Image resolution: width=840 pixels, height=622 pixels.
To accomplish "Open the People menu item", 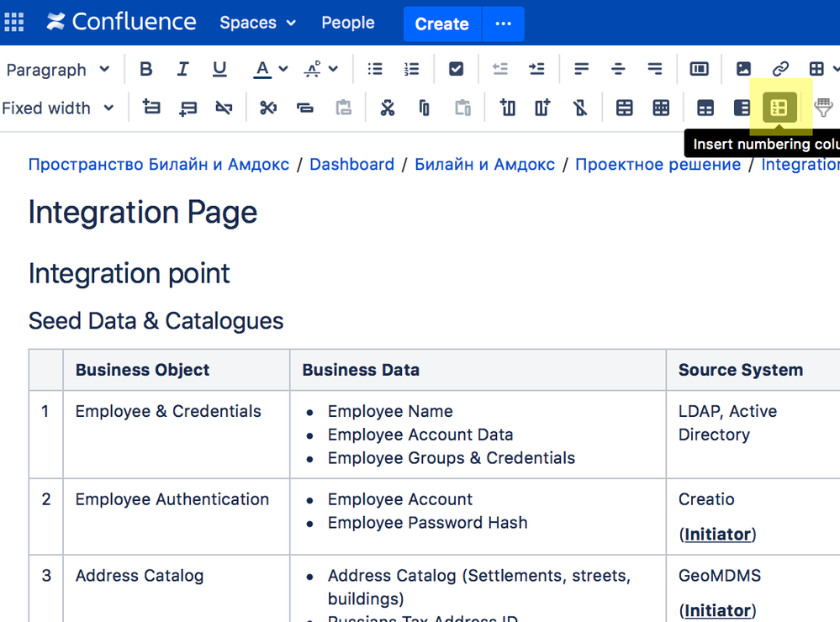I will click(348, 23).
